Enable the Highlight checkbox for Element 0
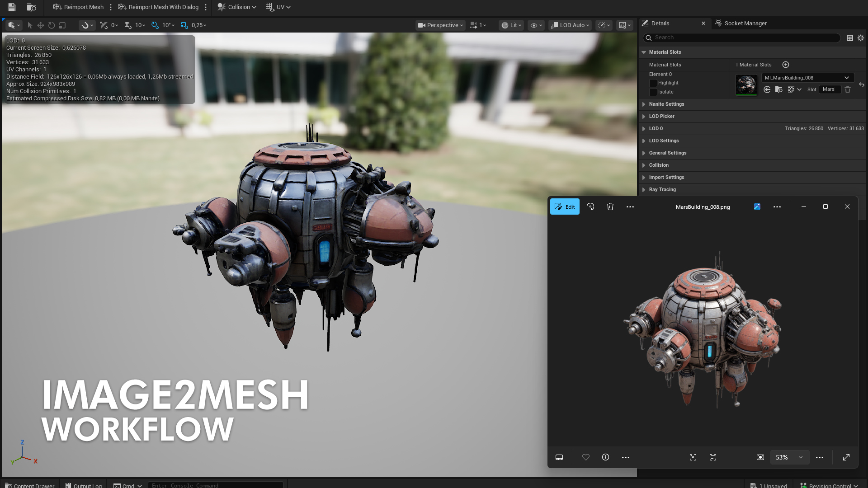Image resolution: width=868 pixels, height=488 pixels. (x=653, y=83)
